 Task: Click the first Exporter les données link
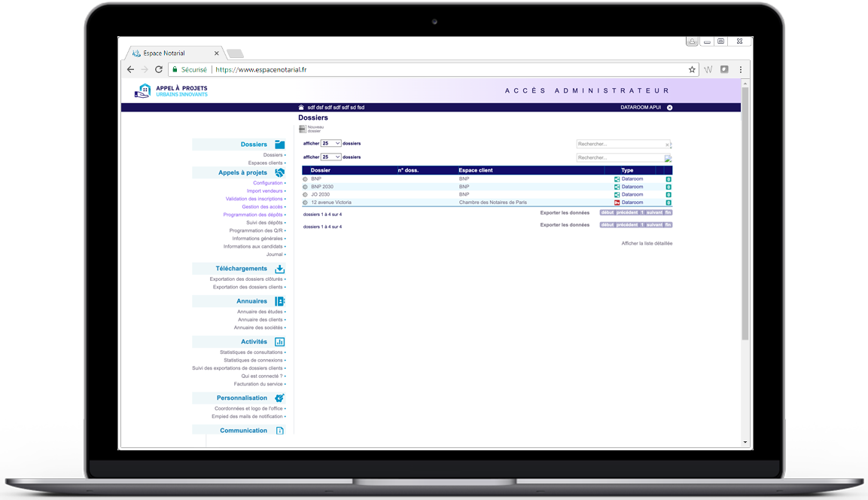(565, 213)
